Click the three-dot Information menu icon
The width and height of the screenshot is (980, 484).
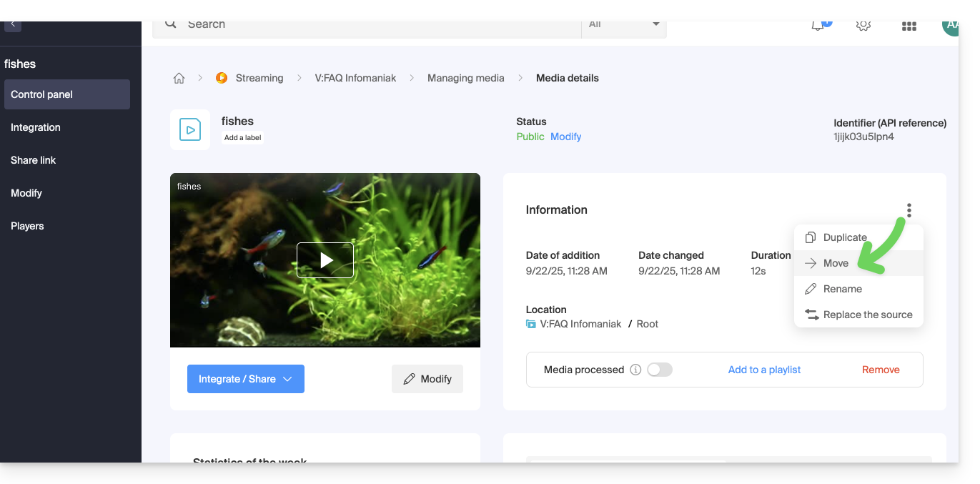pyautogui.click(x=909, y=210)
